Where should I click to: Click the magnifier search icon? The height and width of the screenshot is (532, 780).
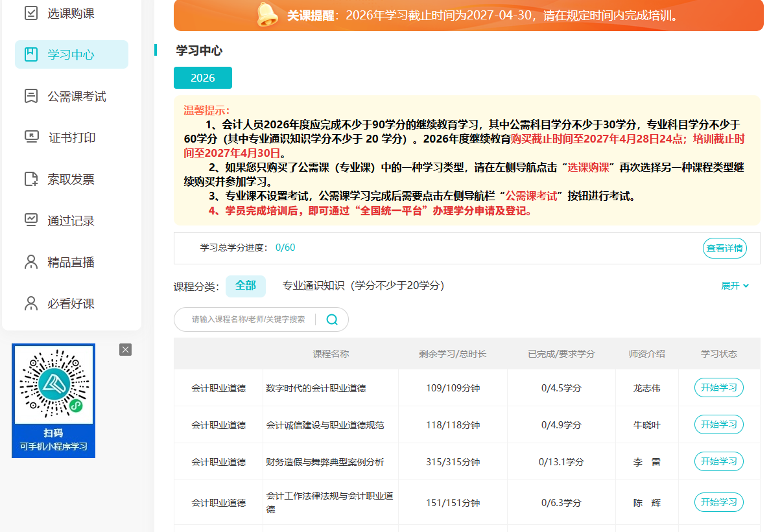pos(332,319)
